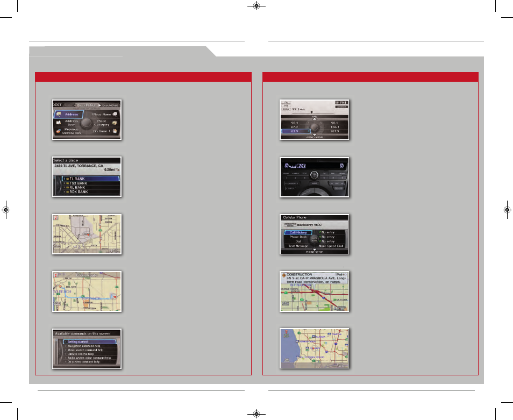Select Call History in phone menu

pos(298,232)
